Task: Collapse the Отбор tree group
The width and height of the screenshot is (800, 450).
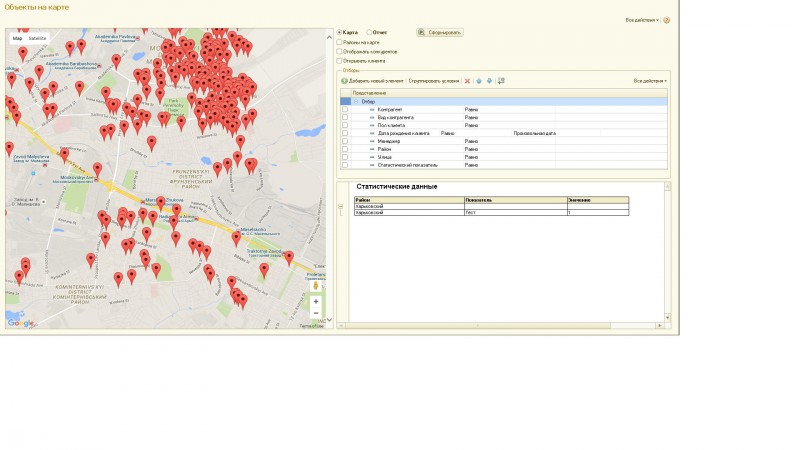Action: [355, 101]
